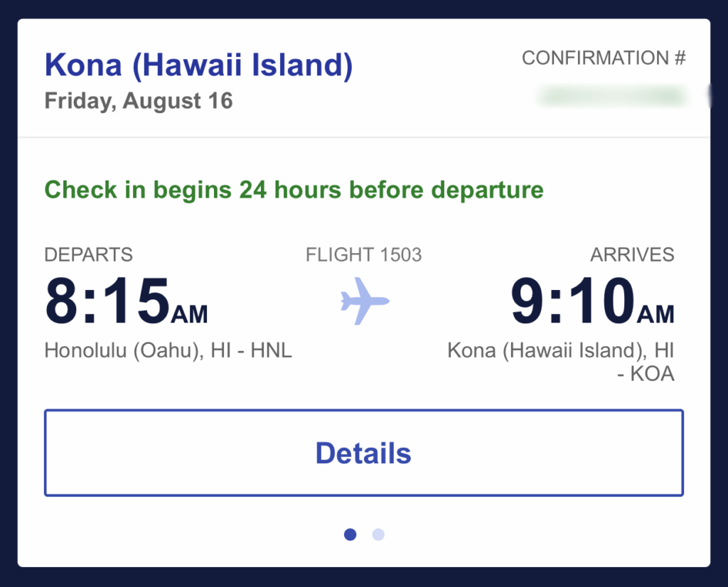Switch to the second page indicator dot
This screenshot has height=587, width=728.
(x=378, y=534)
